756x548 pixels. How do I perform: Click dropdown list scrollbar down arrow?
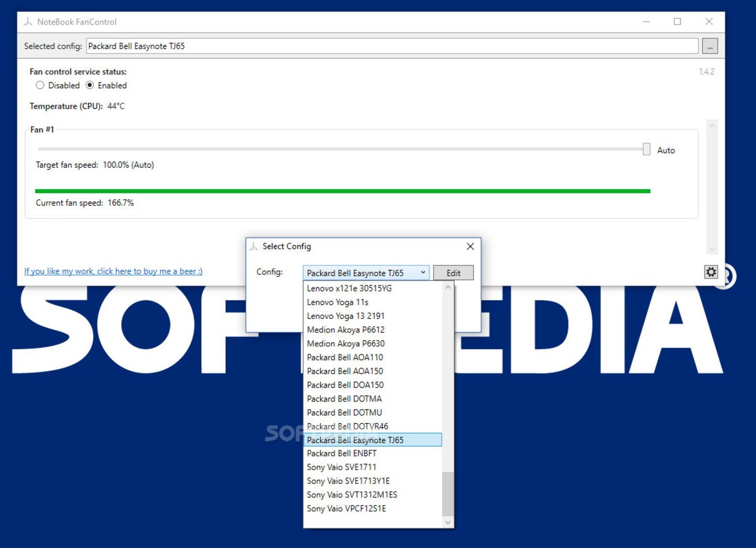point(448,522)
